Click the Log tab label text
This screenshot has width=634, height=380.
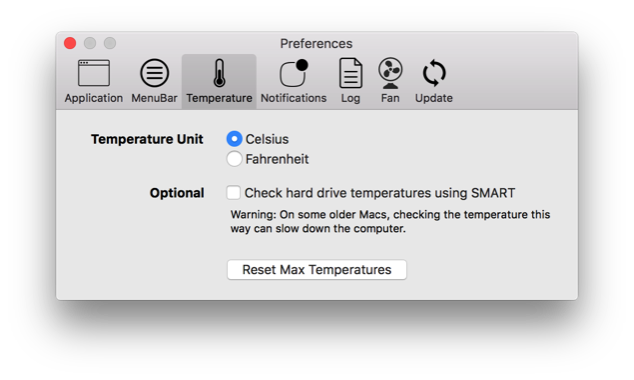coord(350,98)
